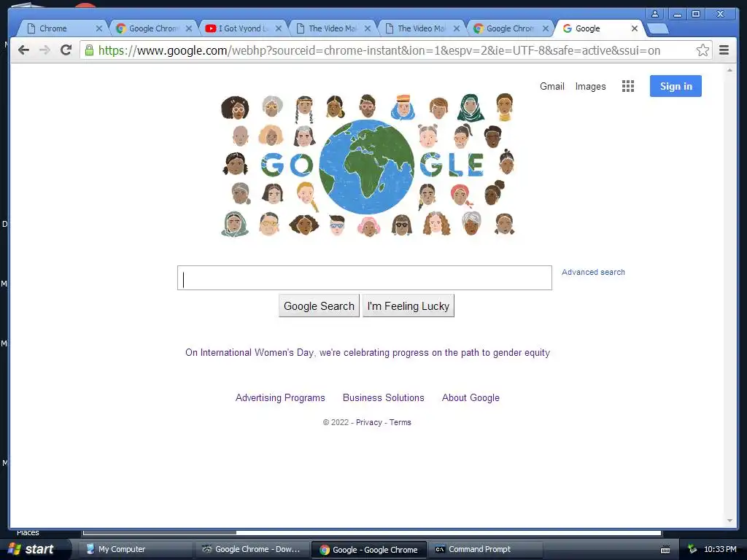Close the first 'Chrome' tab
Screen dimensions: 747x560
99,28
